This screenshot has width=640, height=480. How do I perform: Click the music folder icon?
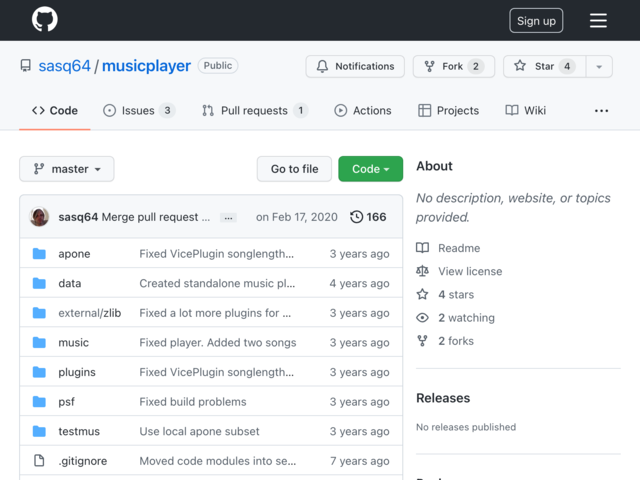[x=39, y=342]
